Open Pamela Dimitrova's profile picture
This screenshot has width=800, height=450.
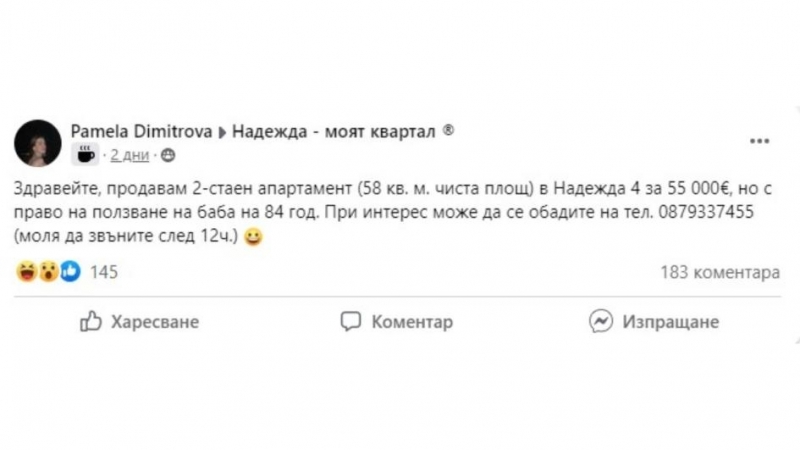click(38, 143)
